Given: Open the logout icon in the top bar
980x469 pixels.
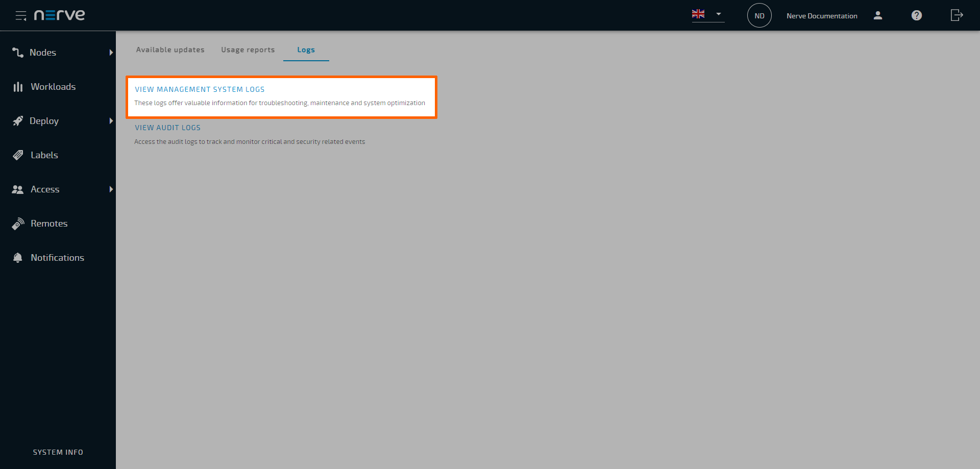Looking at the screenshot, I should click(x=956, y=15).
